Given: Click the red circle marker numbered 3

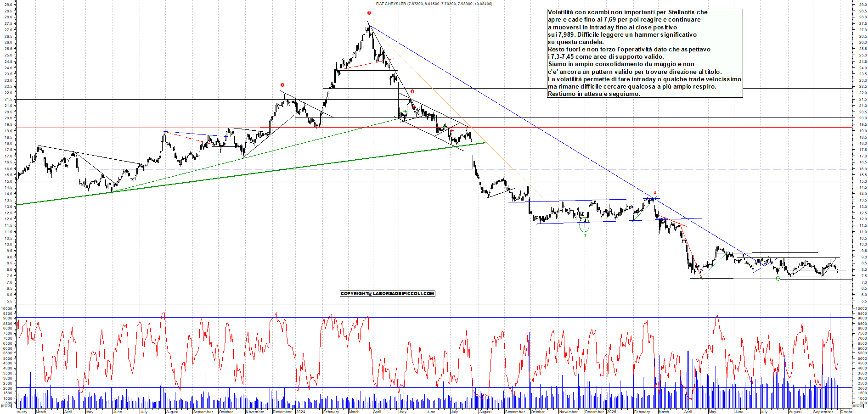Looking at the screenshot, I should click(x=412, y=91).
